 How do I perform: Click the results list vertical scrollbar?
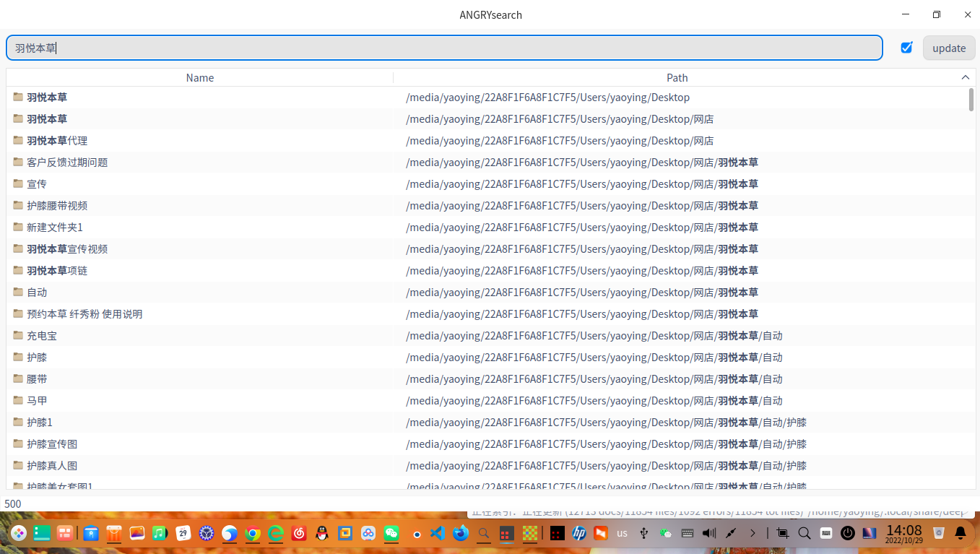coord(971,100)
